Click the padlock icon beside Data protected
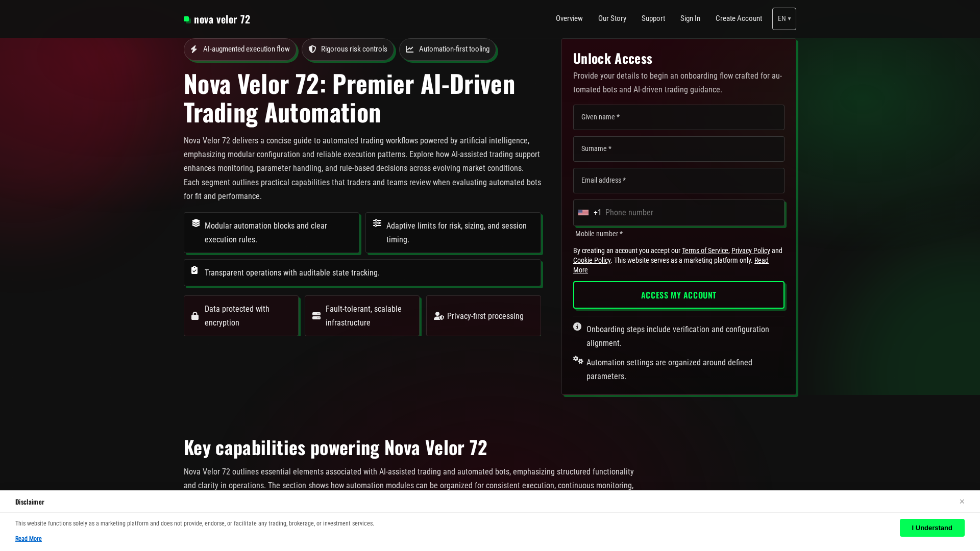 click(x=195, y=316)
